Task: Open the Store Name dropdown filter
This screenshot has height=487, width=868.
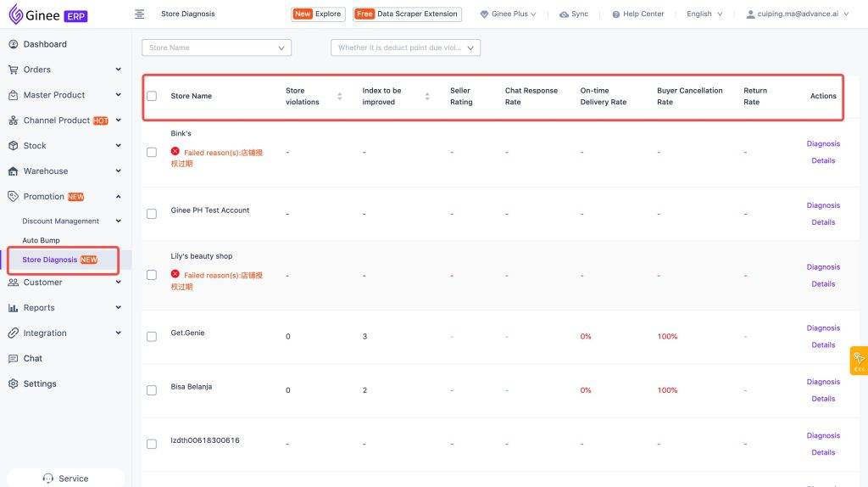Action: point(216,48)
